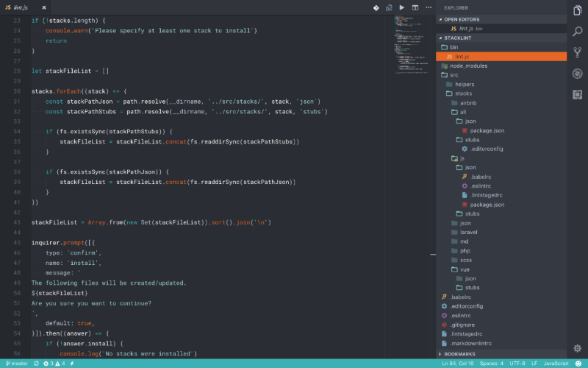Open the Explorer files icon
Image resolution: width=588 pixels, height=368 pixels.
pyautogui.click(x=578, y=10)
